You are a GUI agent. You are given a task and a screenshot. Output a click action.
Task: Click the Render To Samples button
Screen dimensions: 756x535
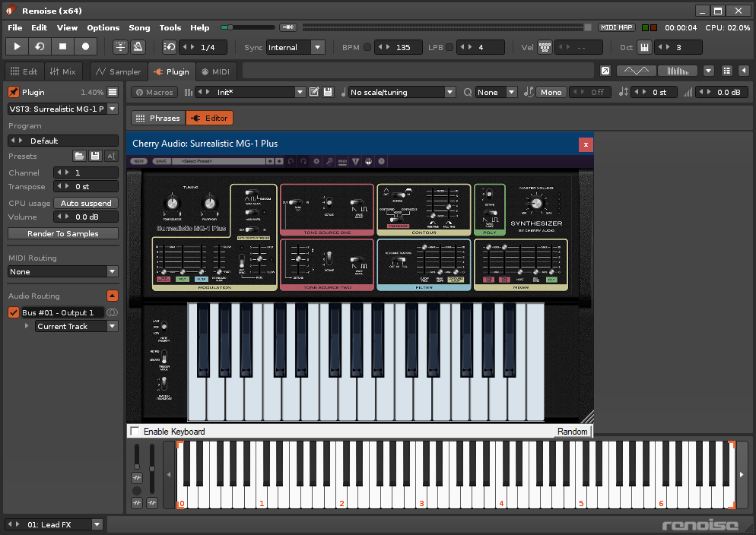pyautogui.click(x=62, y=233)
